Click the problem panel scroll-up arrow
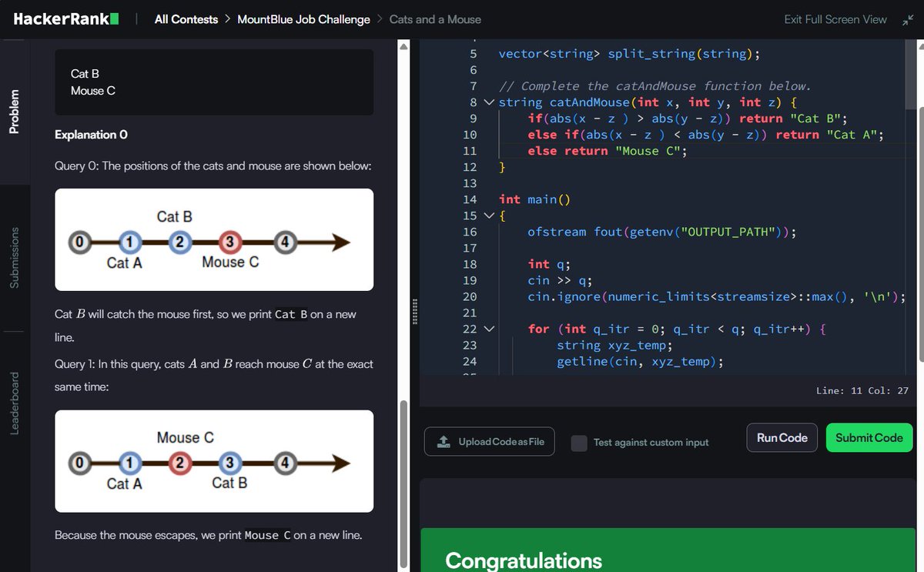This screenshot has height=572, width=924. pos(404,46)
